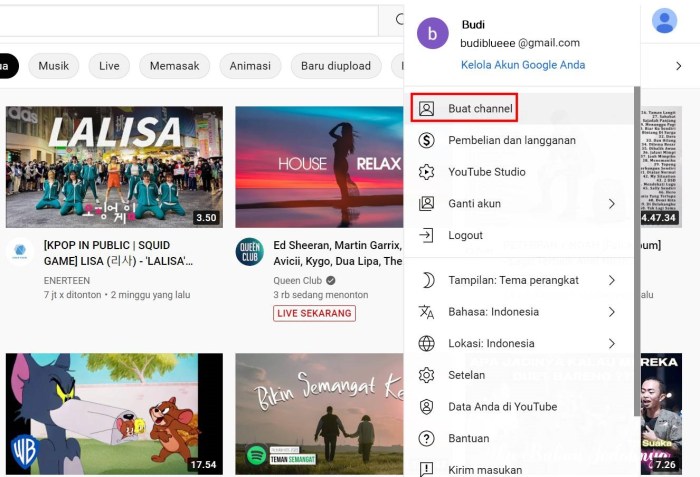Click the dollar icon beside Pembelian dan langganan

(426, 140)
